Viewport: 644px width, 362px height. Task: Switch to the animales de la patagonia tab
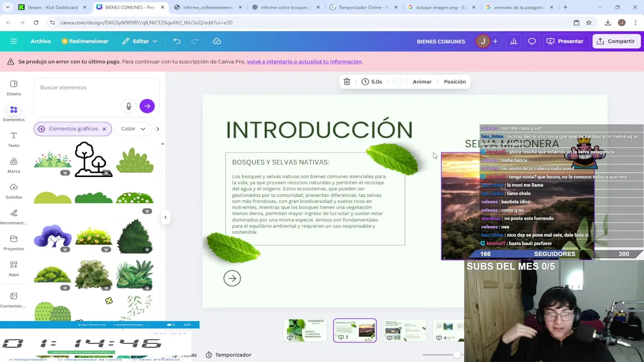519,8
